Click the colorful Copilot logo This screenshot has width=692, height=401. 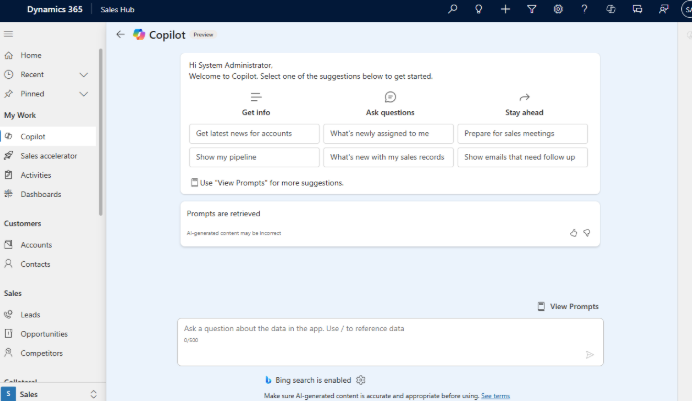[139, 34]
